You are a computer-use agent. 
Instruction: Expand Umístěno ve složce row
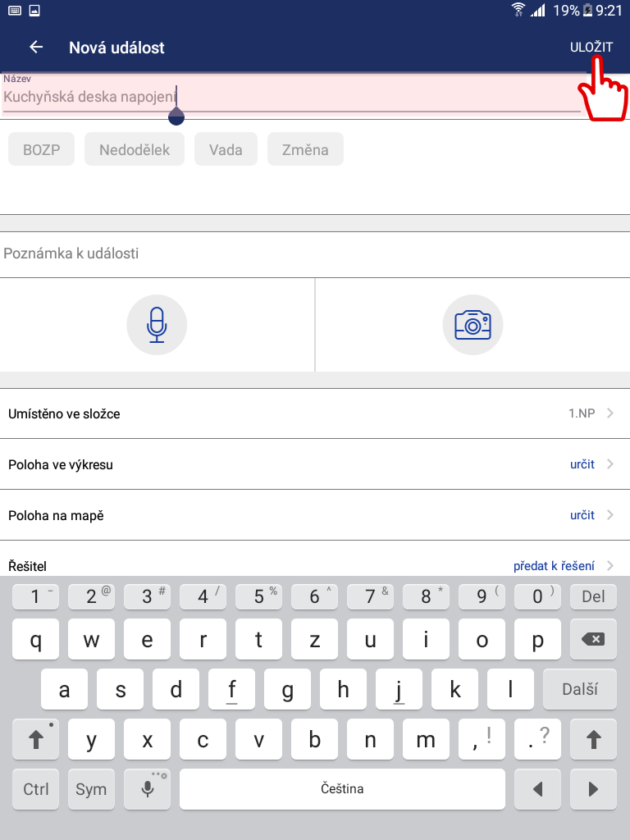(x=315, y=413)
